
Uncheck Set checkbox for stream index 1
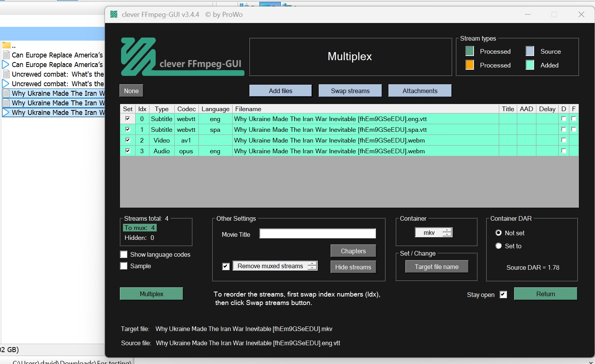[128, 130]
